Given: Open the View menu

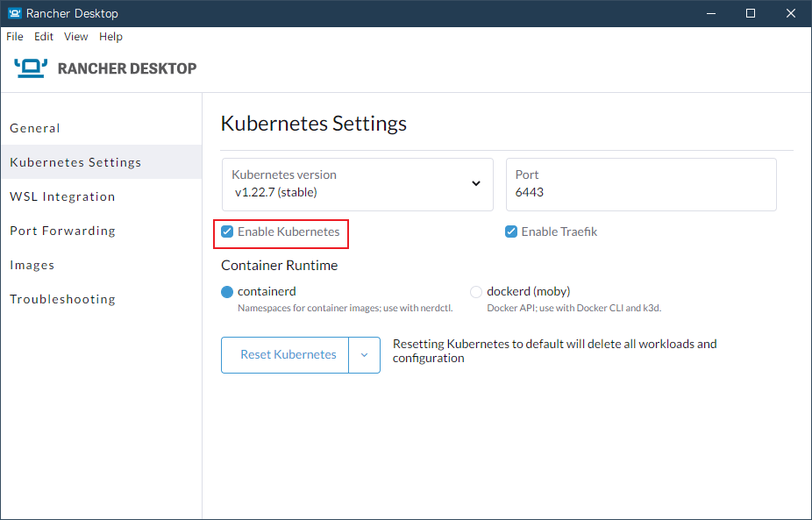Looking at the screenshot, I should 76,37.
